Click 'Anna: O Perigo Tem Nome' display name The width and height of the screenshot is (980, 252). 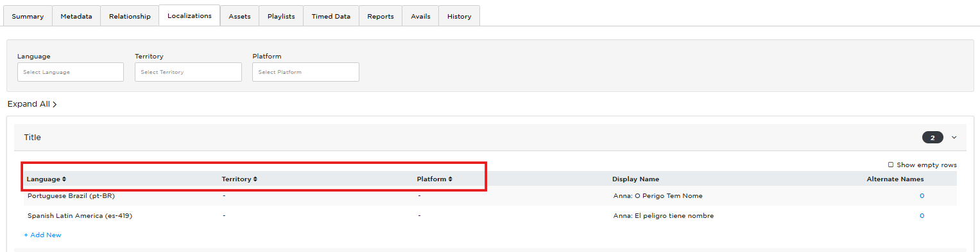pyautogui.click(x=658, y=195)
